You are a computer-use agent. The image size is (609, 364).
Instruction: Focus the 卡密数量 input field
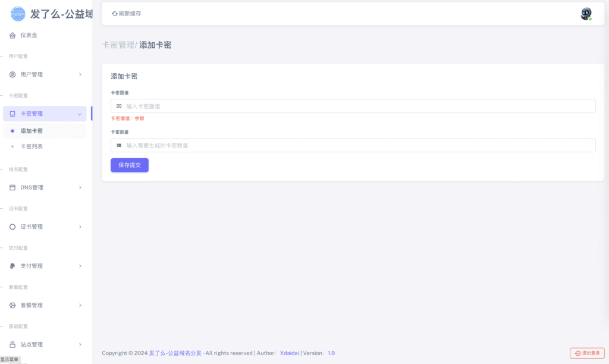coord(353,145)
